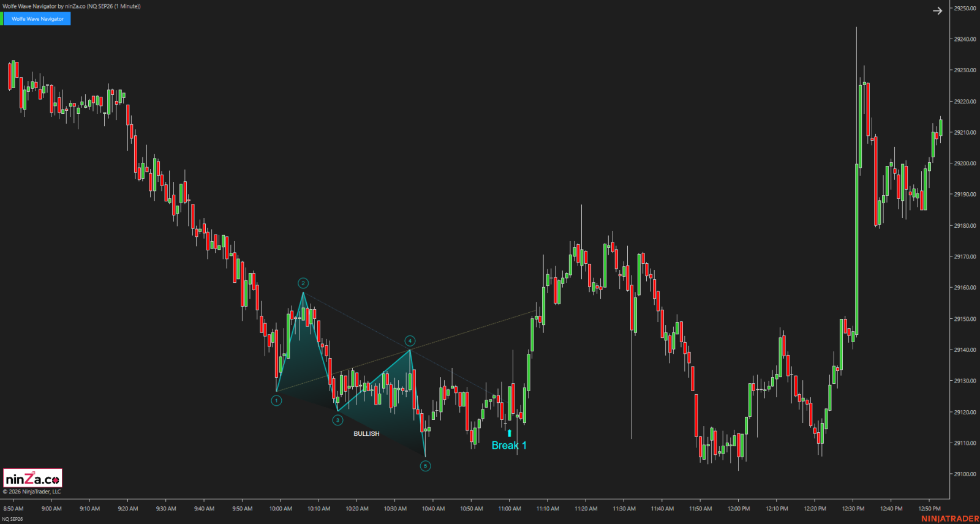Click the 12:30 PM time axis label
Viewport: 980px width, 524px height.
click(x=853, y=509)
